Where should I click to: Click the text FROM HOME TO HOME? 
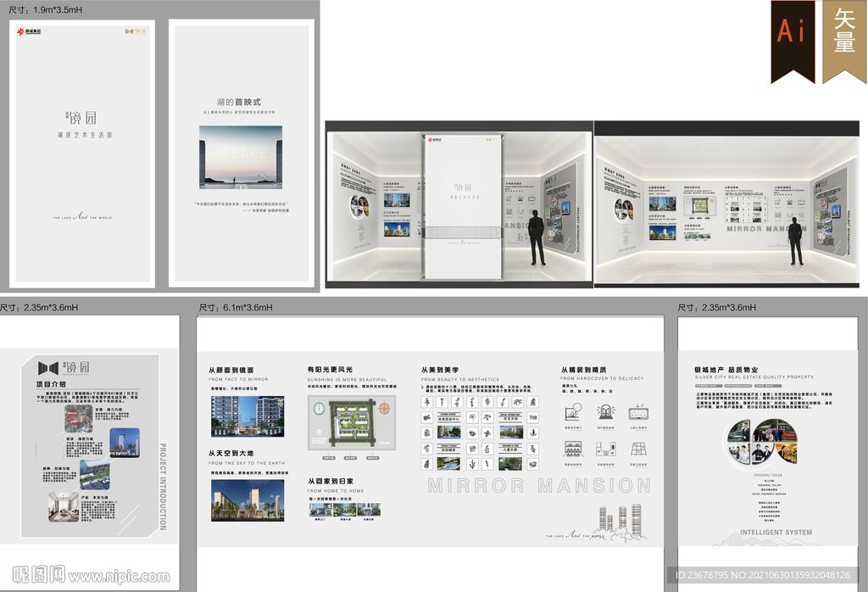tap(336, 491)
